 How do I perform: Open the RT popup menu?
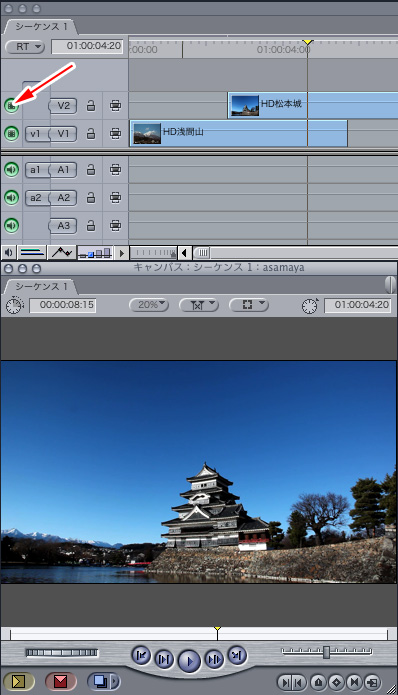pos(25,47)
